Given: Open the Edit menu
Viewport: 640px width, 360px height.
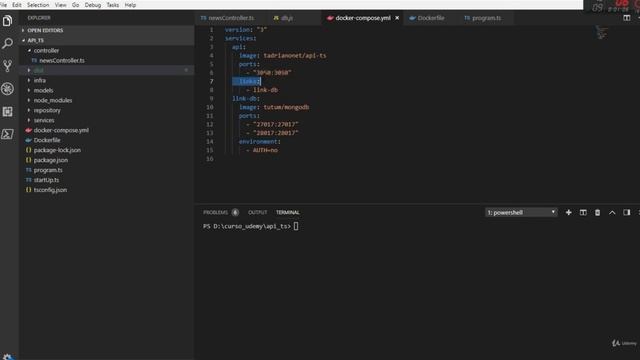Looking at the screenshot, I should point(17,5).
